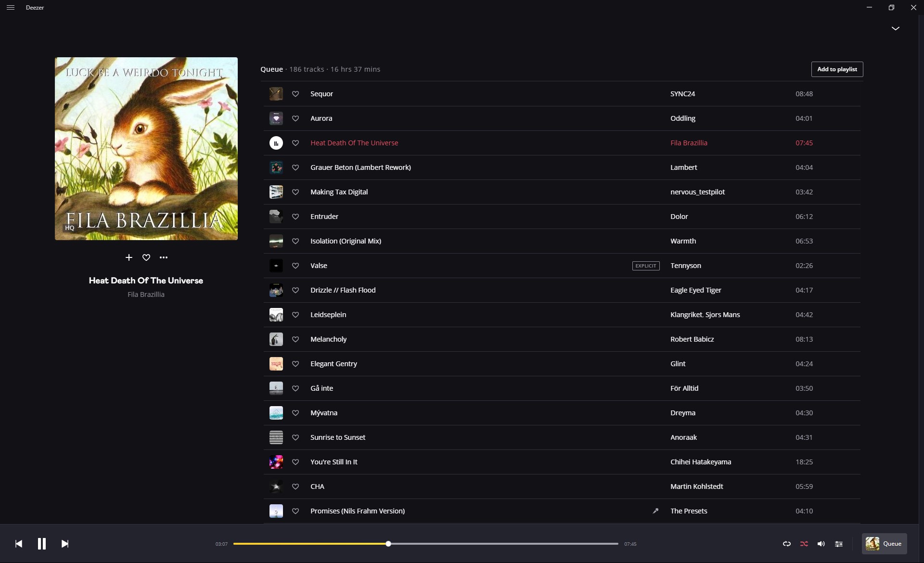This screenshot has height=563, width=924.
Task: Open artist SYNC24
Action: [682, 94]
